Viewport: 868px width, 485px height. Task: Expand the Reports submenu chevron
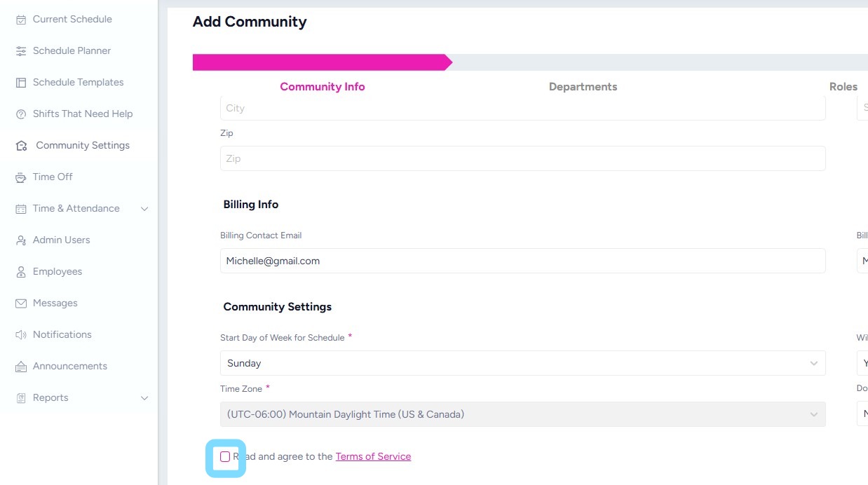click(144, 398)
